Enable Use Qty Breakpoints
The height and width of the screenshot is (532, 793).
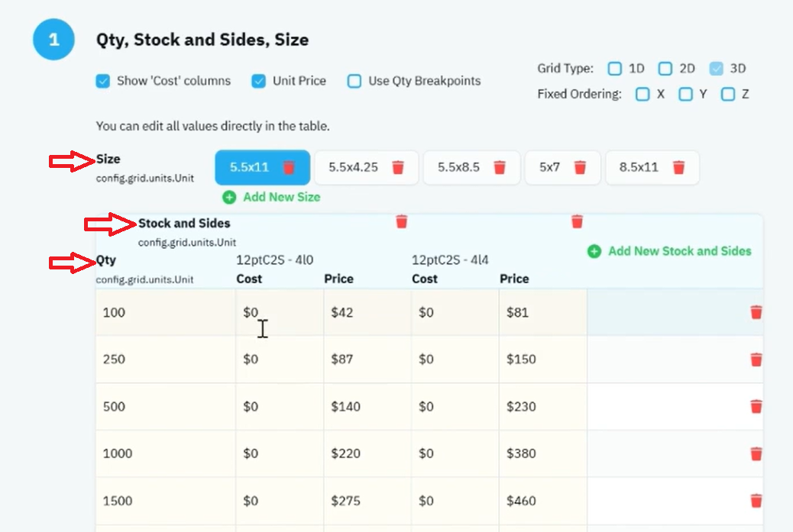coord(354,81)
